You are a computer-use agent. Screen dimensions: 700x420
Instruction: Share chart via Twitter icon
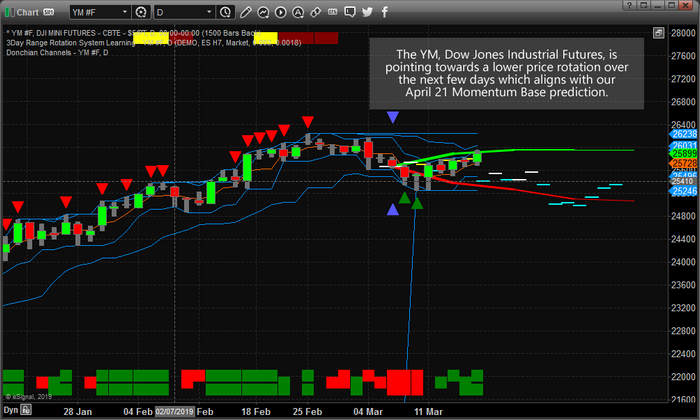pyautogui.click(x=367, y=12)
